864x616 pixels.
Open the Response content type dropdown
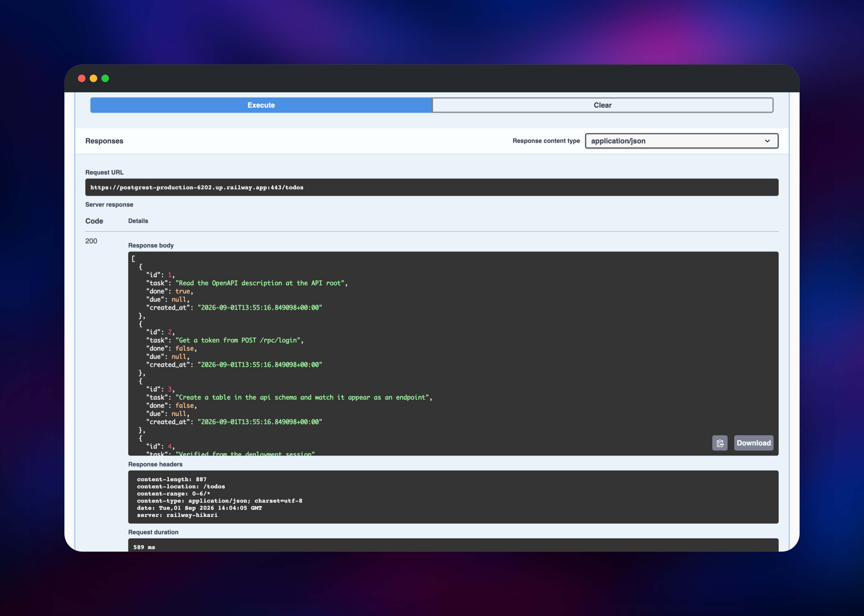681,141
